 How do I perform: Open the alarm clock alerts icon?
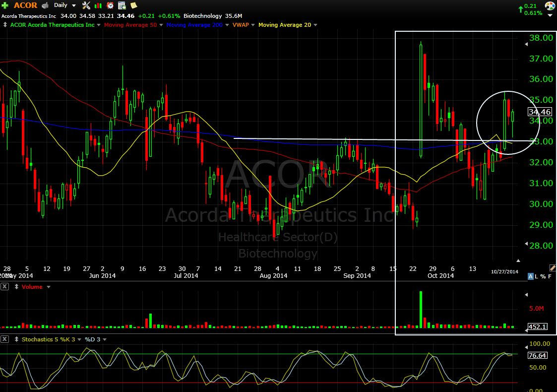click(x=110, y=5)
